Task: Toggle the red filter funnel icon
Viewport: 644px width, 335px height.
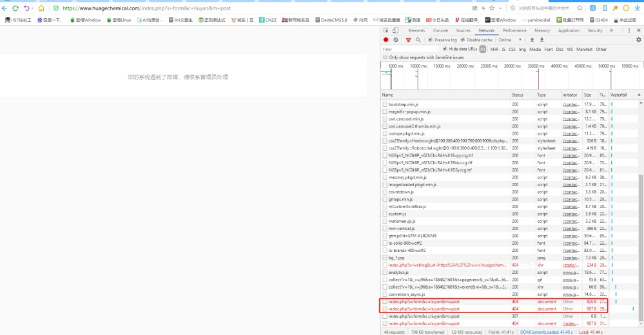Action: 408,40
